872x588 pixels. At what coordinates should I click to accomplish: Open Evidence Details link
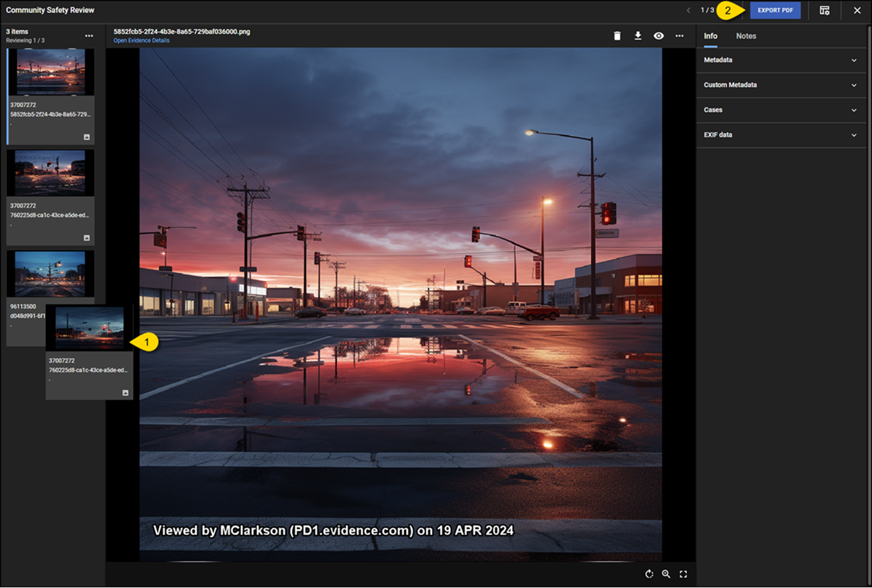[x=142, y=41]
